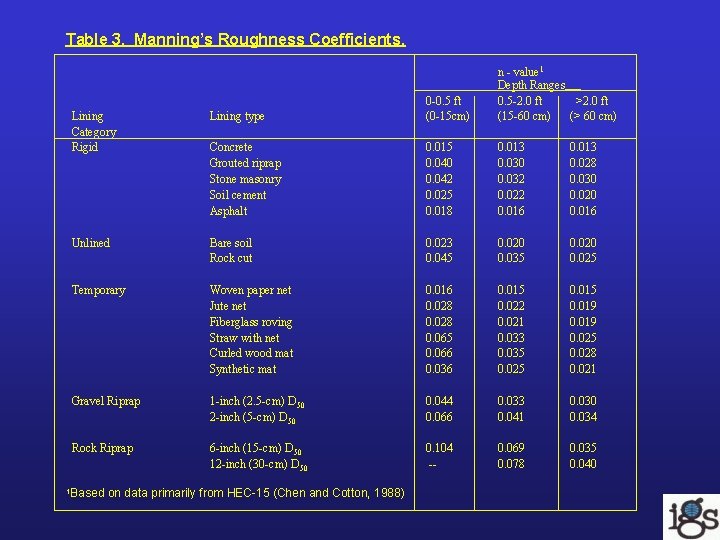Click the '(0-15cm)' subheader
This screenshot has height=540, width=720.
447,116
